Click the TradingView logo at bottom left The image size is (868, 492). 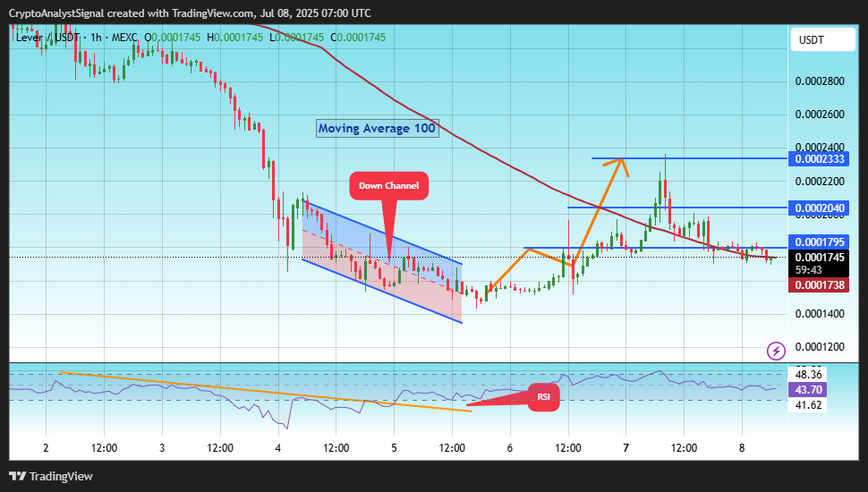51,476
